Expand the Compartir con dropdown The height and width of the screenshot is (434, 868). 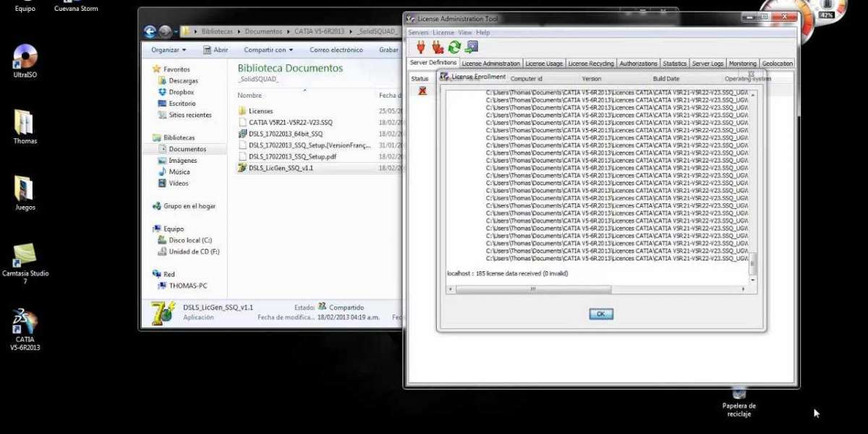coord(268,50)
